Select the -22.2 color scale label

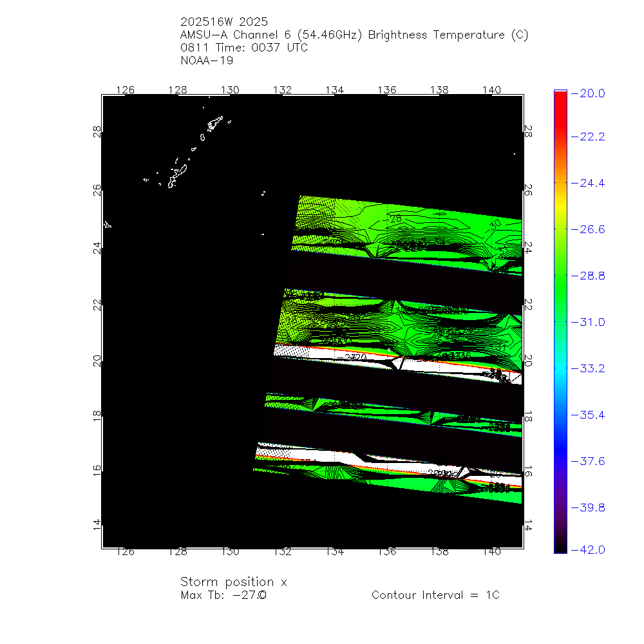pyautogui.click(x=588, y=137)
